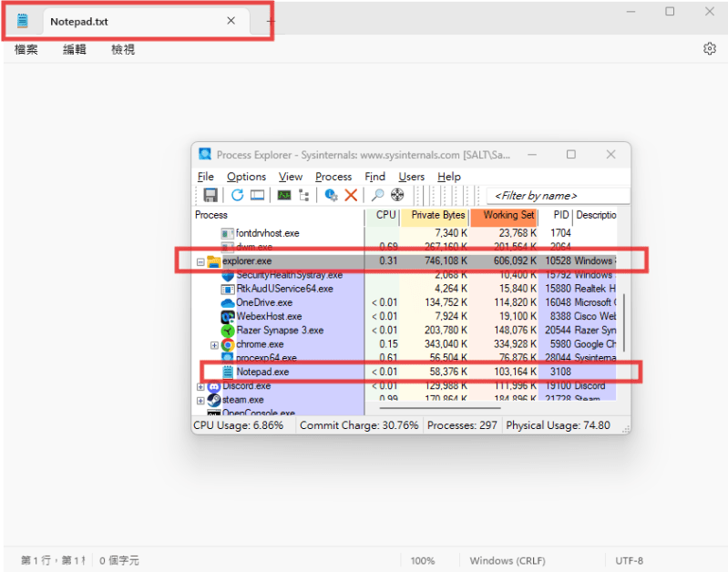Open Properties icon with the gear
The width and height of the screenshot is (728, 572).
click(331, 195)
